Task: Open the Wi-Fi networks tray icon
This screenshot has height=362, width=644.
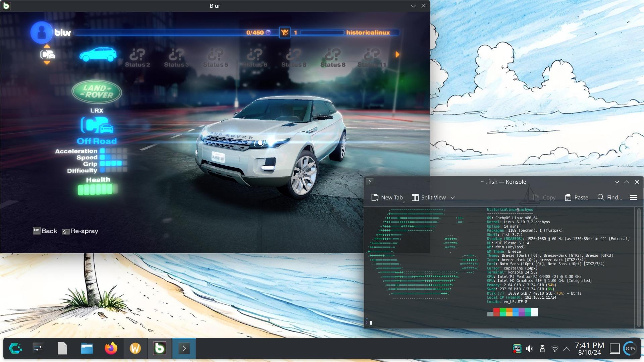Action: (x=555, y=349)
